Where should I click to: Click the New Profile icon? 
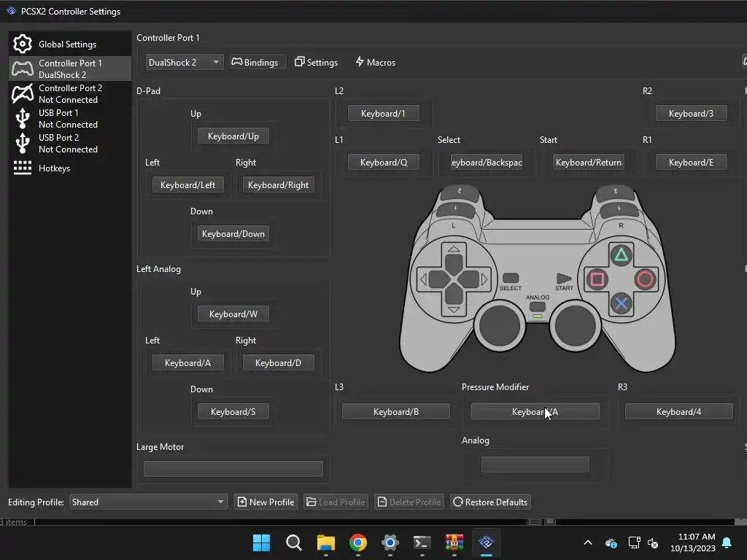[x=242, y=502]
